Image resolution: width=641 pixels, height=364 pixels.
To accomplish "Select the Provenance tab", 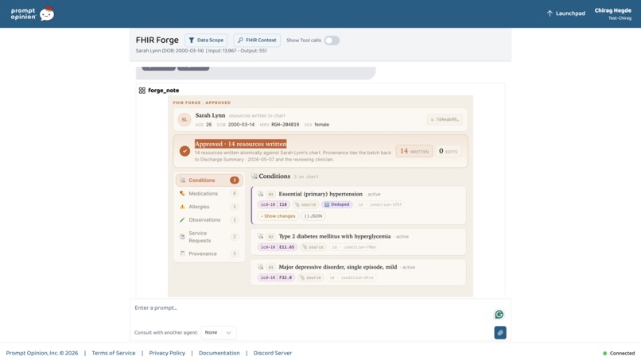I will (209, 254).
